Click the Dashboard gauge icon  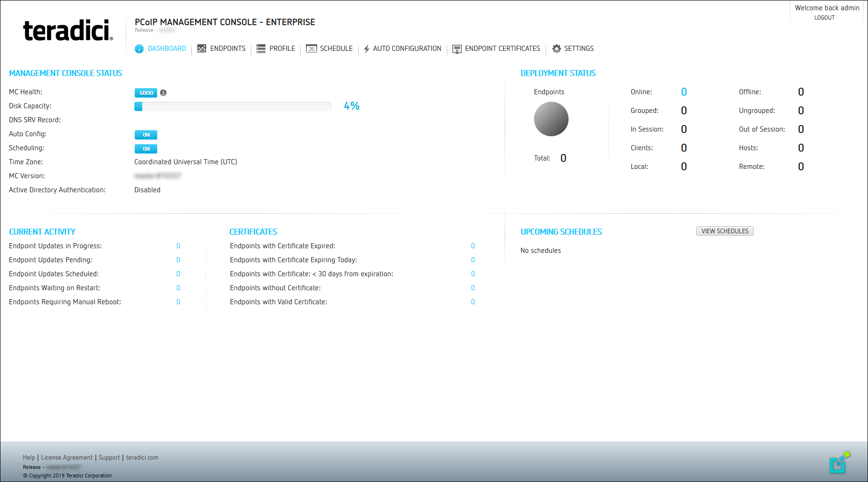(x=139, y=49)
